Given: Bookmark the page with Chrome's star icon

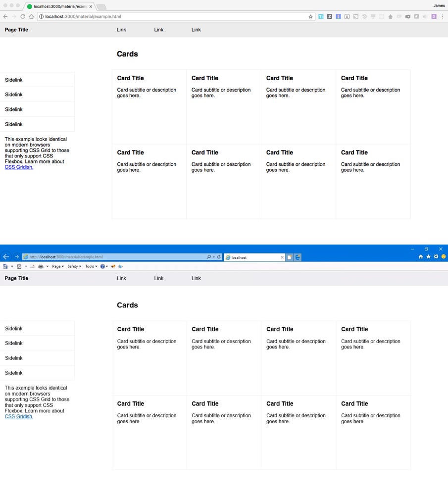Looking at the screenshot, I should [311, 16].
